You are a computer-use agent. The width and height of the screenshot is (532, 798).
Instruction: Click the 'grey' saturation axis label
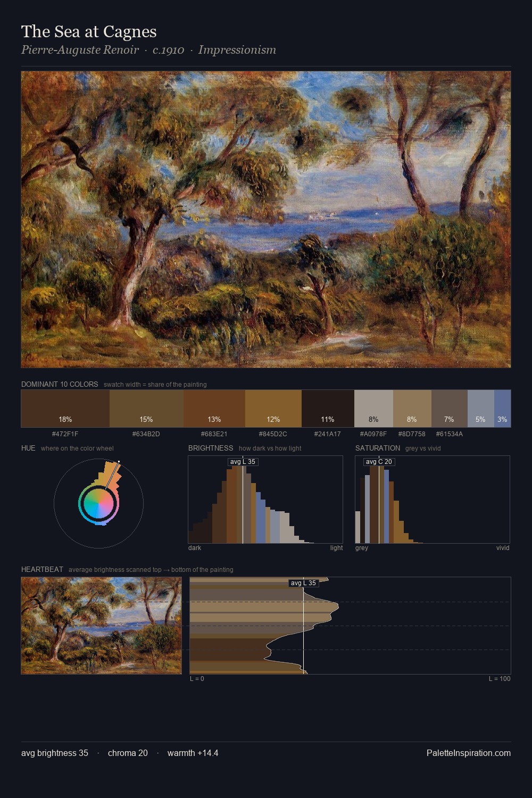pos(362,548)
